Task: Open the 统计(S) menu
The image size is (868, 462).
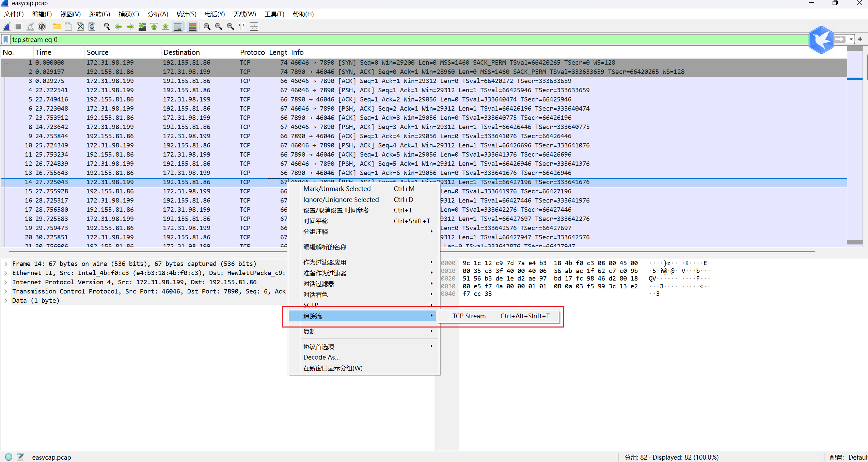Action: [186, 14]
